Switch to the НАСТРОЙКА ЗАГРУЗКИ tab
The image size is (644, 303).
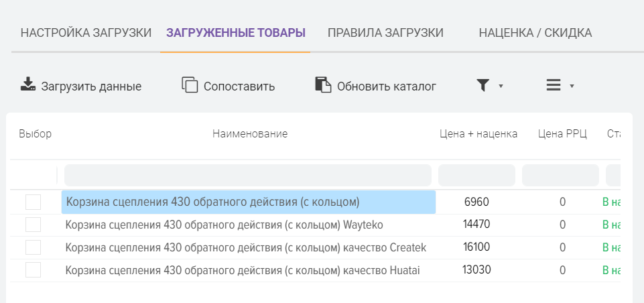(x=86, y=33)
